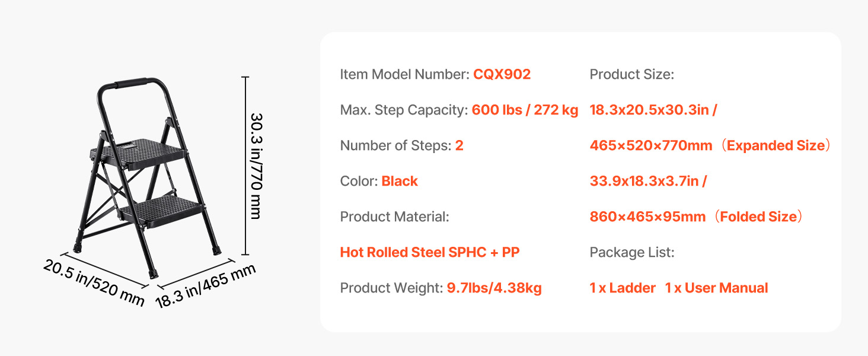
Task: Click the 1 x Ladder package item
Action: [623, 288]
